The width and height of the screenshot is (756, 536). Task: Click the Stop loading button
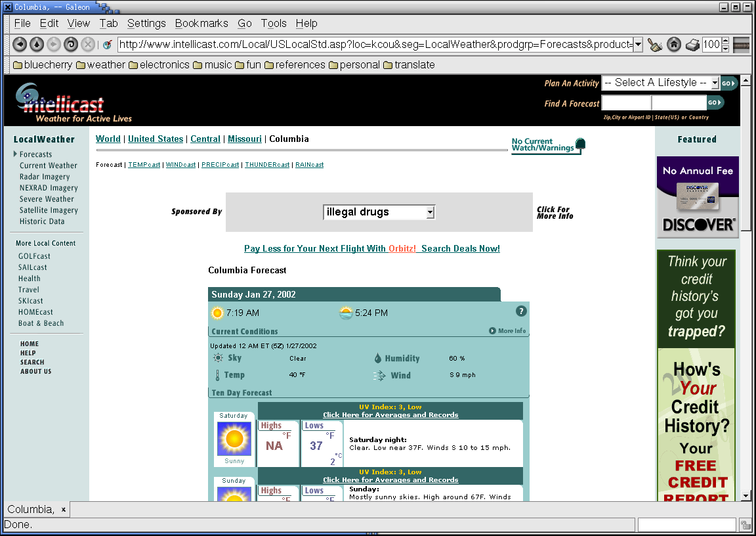[88, 45]
